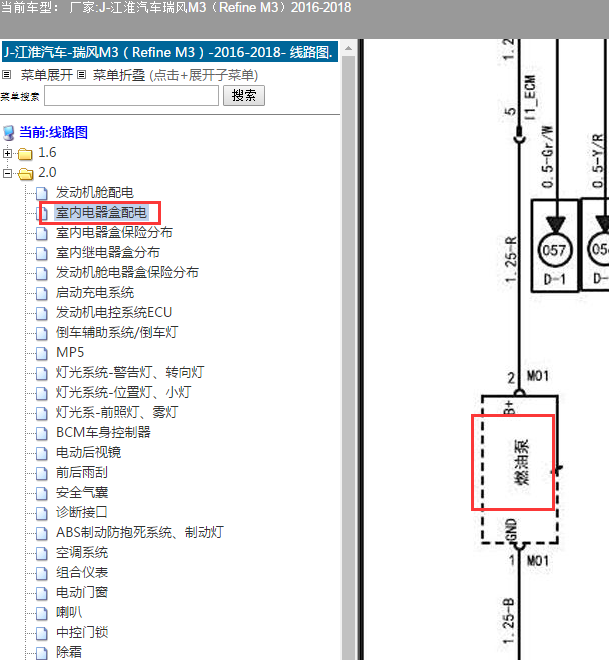
Task: Collapse the 2.0 folder node
Action: point(7,173)
